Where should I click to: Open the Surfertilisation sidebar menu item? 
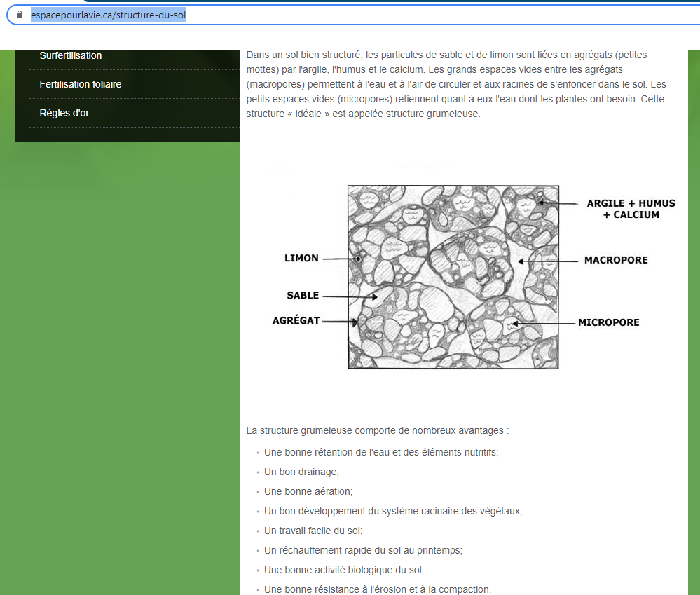(71, 55)
